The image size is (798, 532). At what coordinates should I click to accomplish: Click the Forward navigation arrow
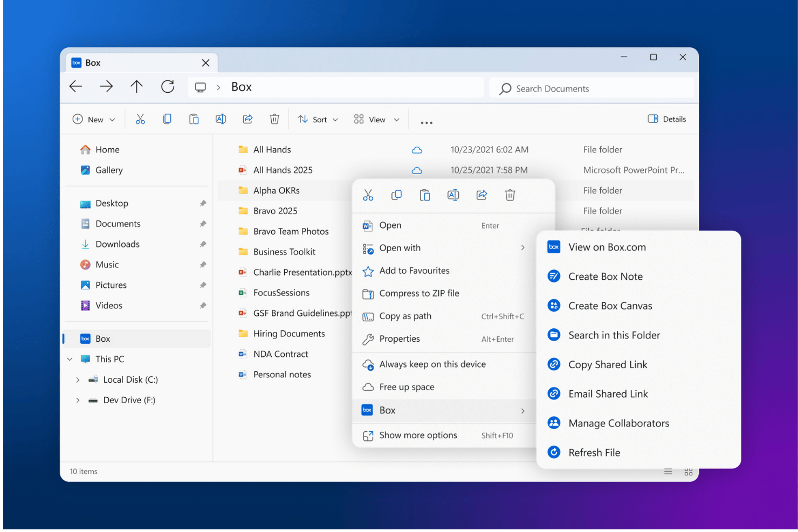tap(106, 86)
